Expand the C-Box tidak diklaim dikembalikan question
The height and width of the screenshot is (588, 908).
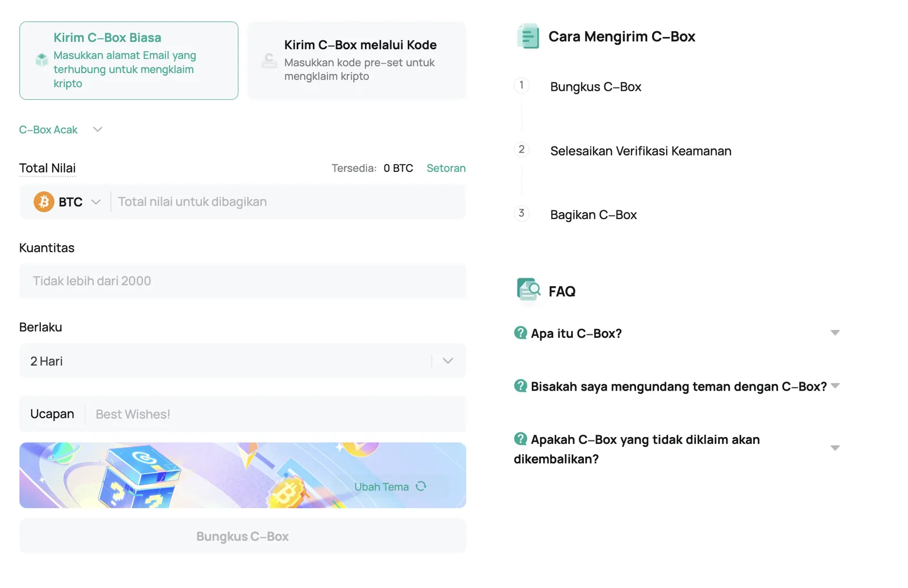[x=677, y=449]
